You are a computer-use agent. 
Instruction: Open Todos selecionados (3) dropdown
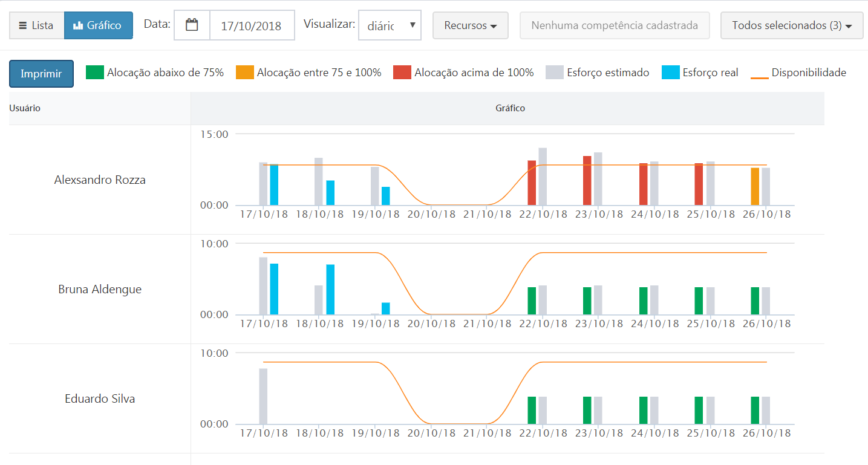(791, 25)
